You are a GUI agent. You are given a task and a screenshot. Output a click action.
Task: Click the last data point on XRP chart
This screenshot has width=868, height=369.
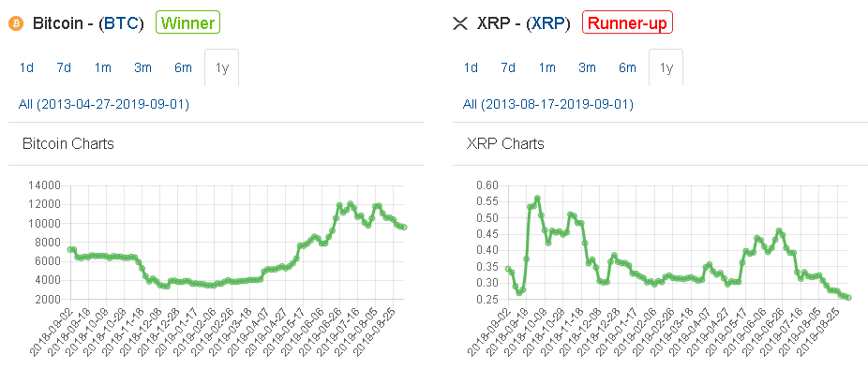[848, 298]
